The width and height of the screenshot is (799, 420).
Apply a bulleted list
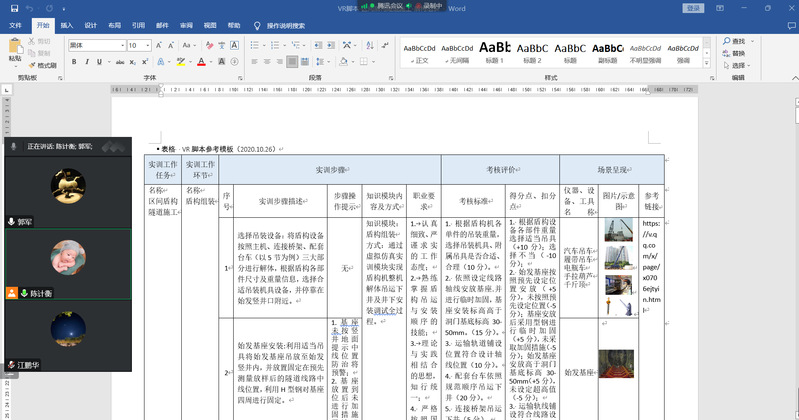(x=255, y=45)
